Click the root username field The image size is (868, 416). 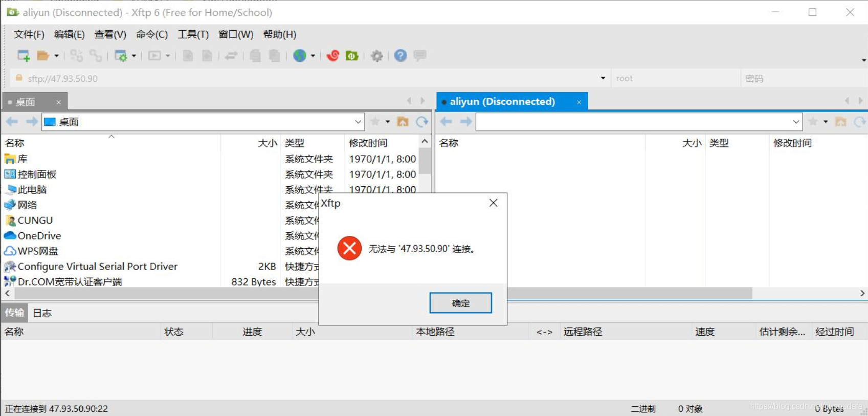pos(675,78)
